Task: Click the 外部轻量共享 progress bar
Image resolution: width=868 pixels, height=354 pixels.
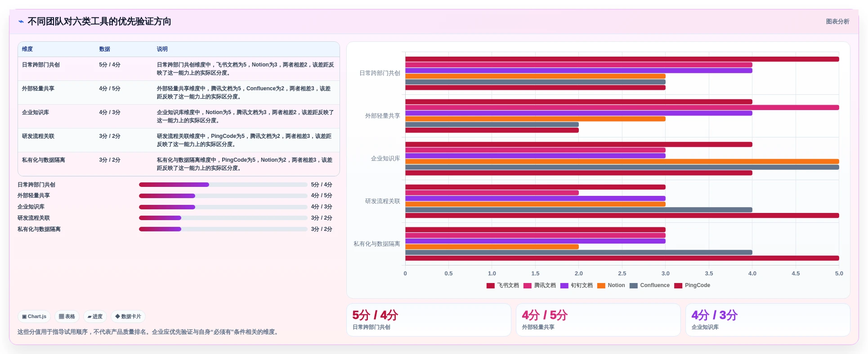Action: click(x=223, y=196)
